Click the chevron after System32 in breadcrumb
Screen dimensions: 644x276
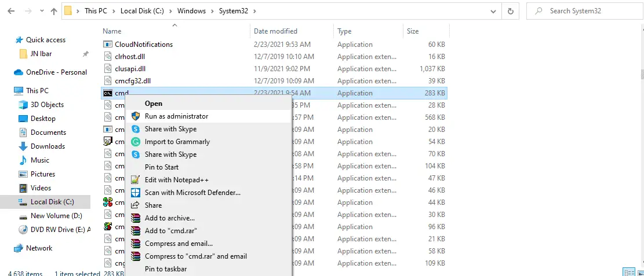(255, 11)
